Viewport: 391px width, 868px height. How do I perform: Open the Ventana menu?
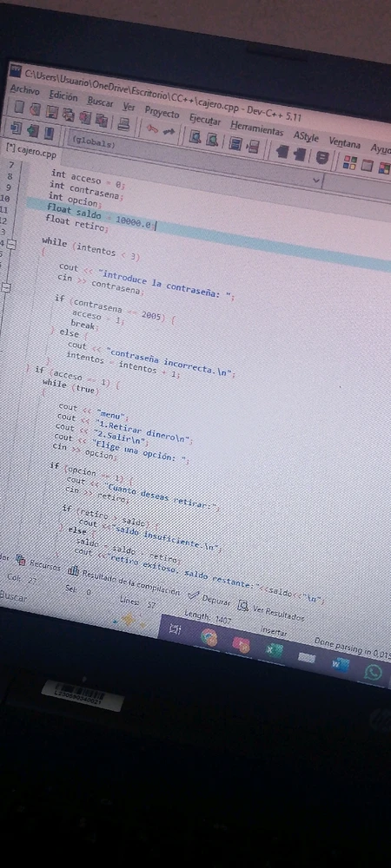(344, 143)
